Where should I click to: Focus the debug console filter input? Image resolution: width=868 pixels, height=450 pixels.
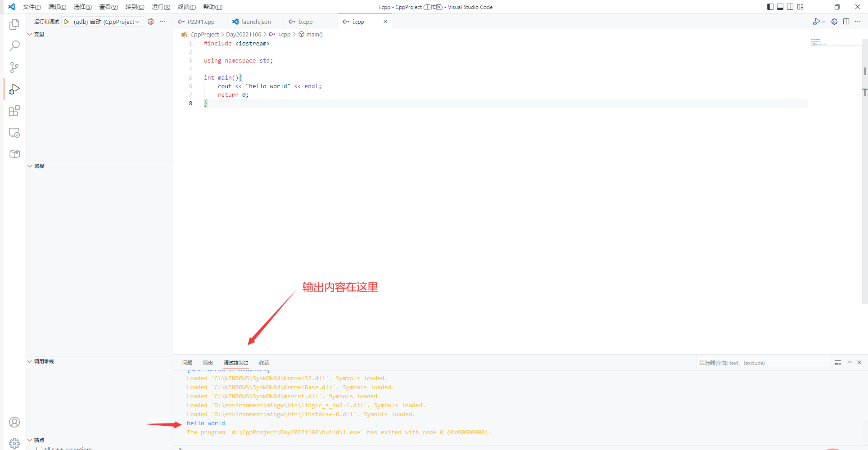coord(763,363)
